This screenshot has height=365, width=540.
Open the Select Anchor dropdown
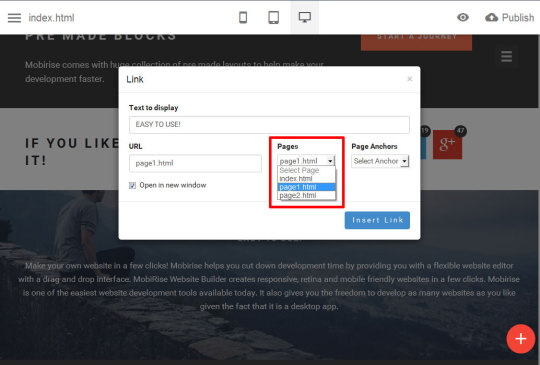(380, 161)
